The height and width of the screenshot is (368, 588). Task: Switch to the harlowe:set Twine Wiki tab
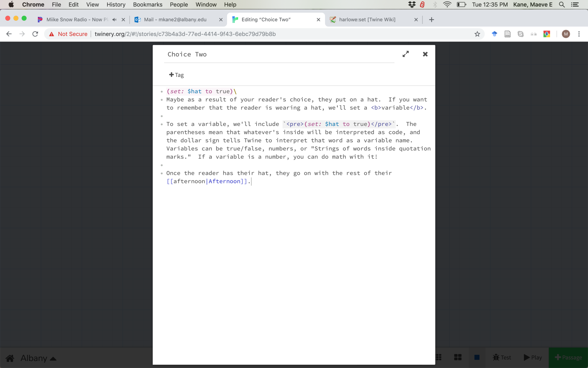(x=367, y=20)
